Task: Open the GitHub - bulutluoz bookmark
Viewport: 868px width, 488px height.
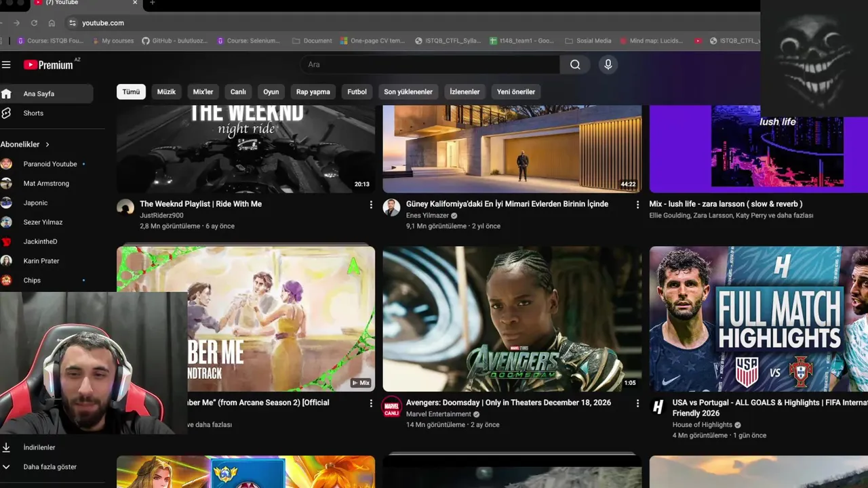Action: [x=175, y=41]
